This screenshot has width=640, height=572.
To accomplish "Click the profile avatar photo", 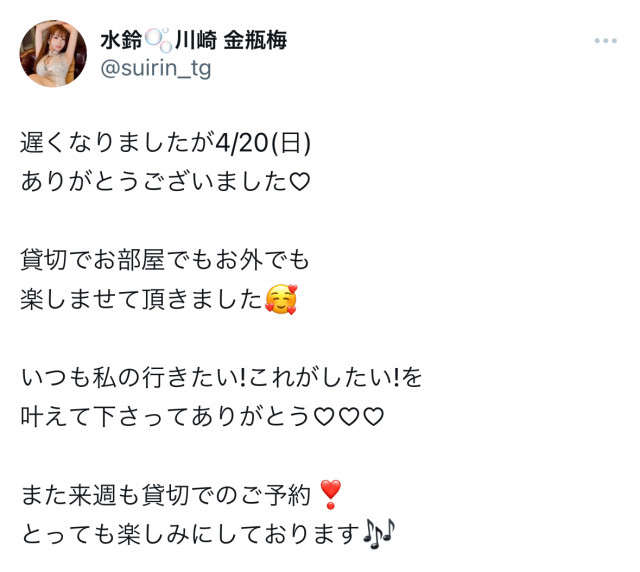I will point(53,53).
